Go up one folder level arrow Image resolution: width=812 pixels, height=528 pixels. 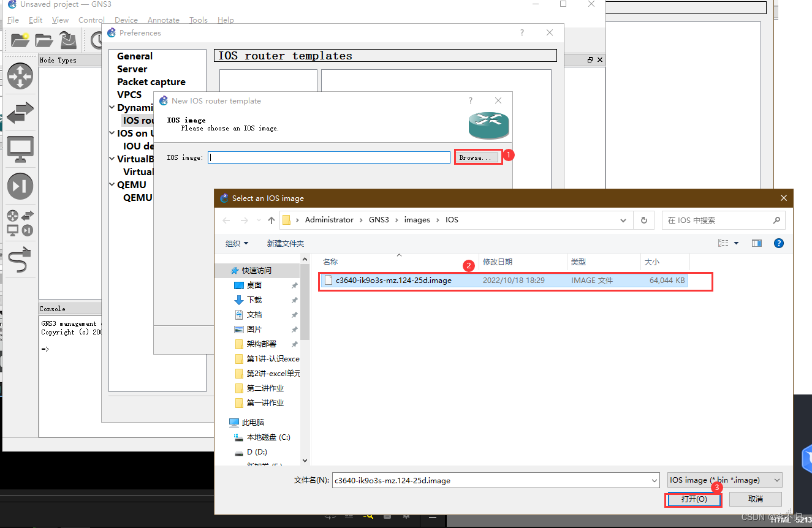[271, 220]
